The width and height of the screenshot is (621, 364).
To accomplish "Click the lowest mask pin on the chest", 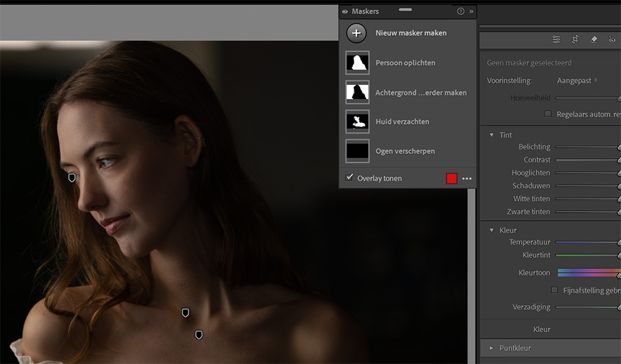I will pos(199,334).
